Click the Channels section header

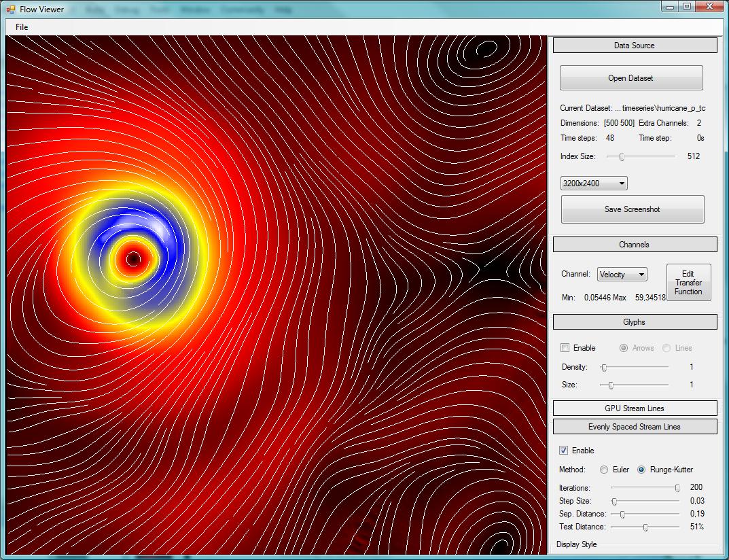635,244
